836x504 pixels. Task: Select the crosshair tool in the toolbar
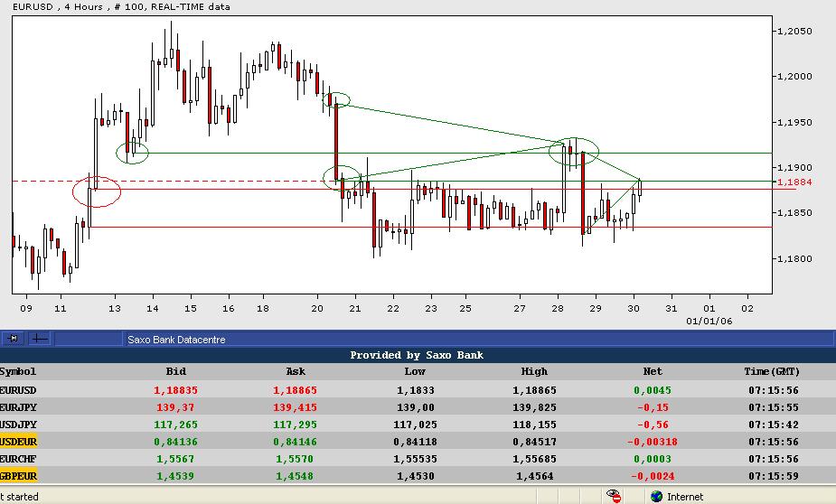click(40, 339)
